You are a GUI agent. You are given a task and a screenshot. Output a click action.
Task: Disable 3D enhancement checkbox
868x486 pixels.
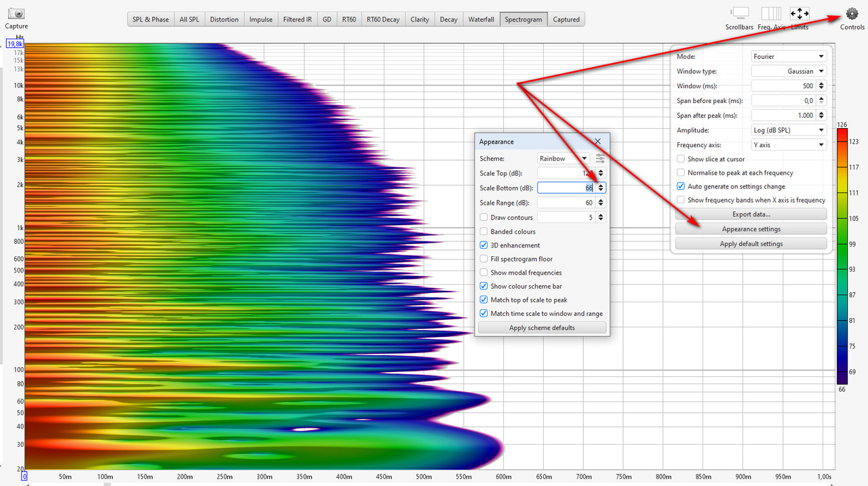[x=484, y=245]
